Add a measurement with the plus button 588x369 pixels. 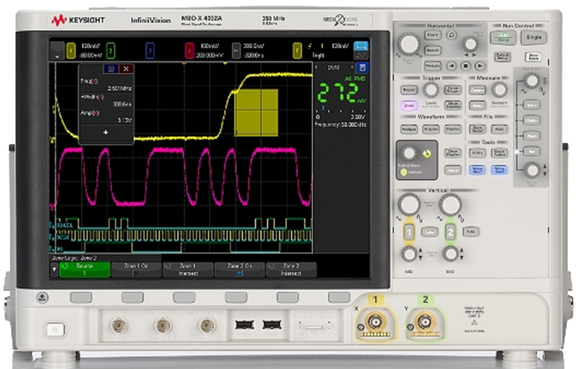(x=106, y=133)
